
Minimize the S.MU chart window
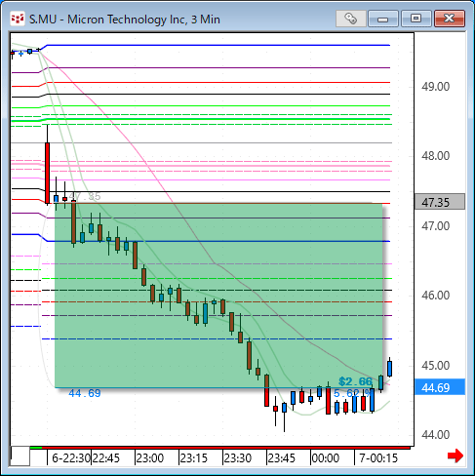383,19
